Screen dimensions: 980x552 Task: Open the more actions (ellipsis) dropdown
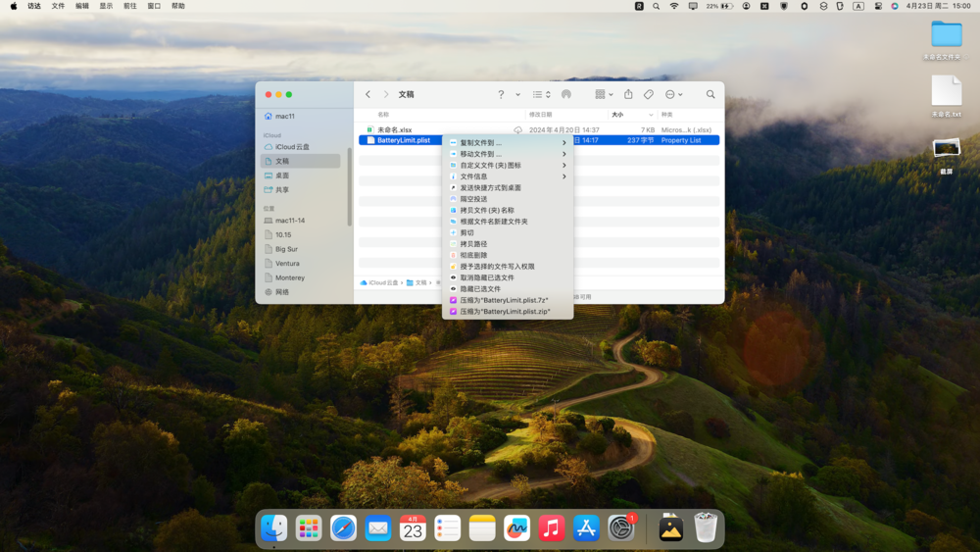pyautogui.click(x=673, y=95)
